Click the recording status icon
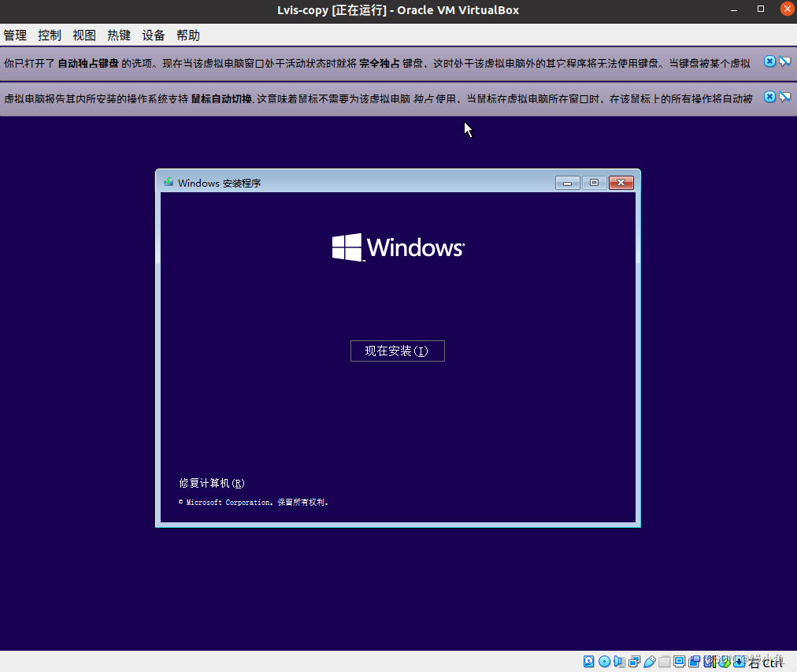The image size is (797, 672). tap(695, 661)
